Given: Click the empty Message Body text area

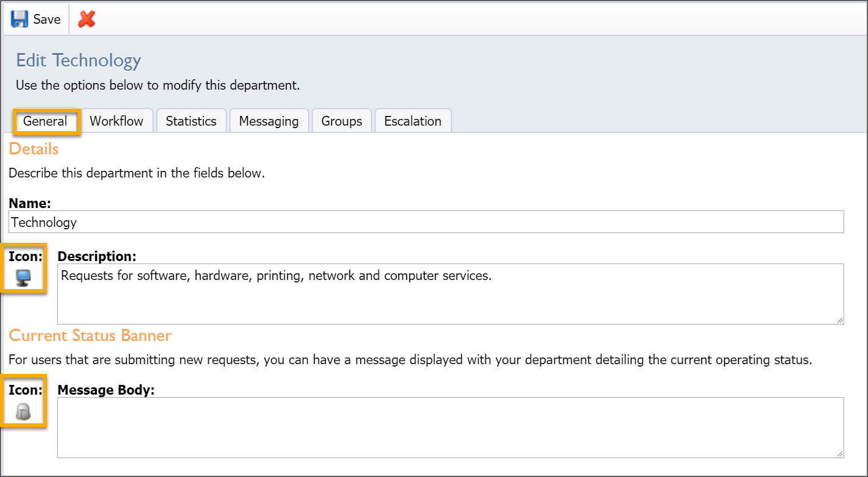Looking at the screenshot, I should 451,428.
